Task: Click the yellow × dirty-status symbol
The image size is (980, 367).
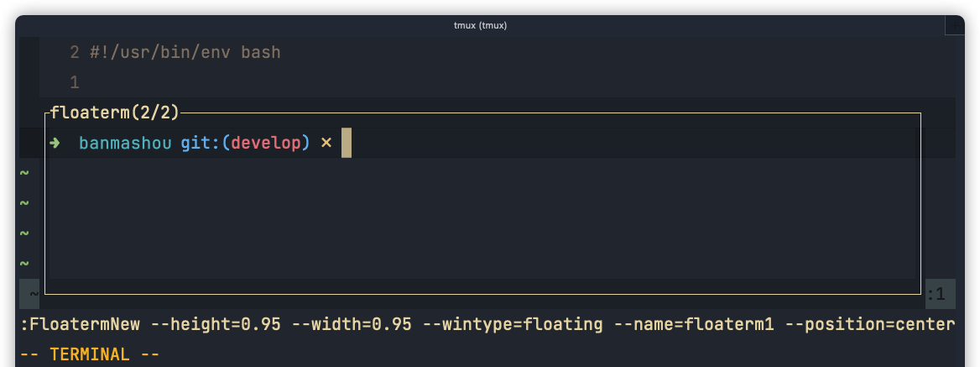Action: tap(326, 143)
